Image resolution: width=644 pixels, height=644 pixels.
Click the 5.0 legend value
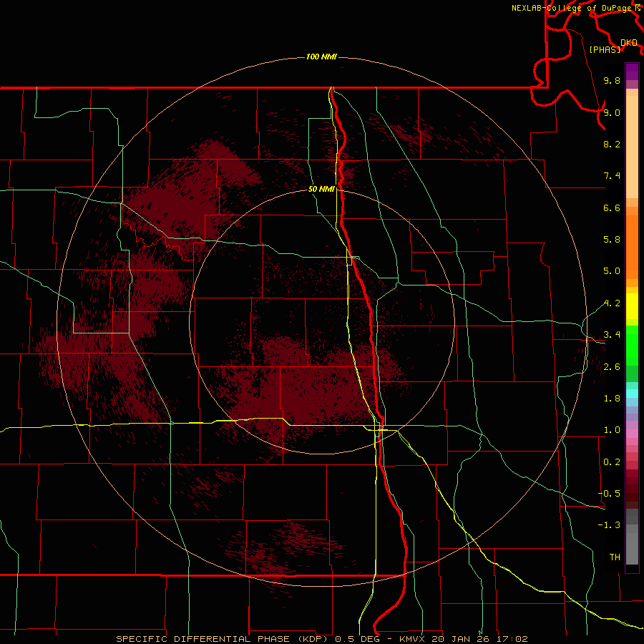[612, 271]
